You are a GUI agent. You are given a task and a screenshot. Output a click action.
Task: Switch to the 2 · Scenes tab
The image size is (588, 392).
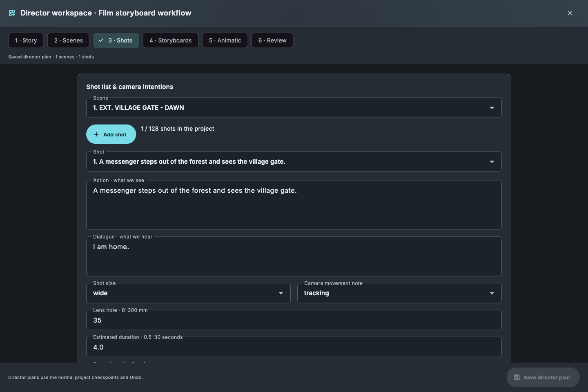click(x=69, y=40)
